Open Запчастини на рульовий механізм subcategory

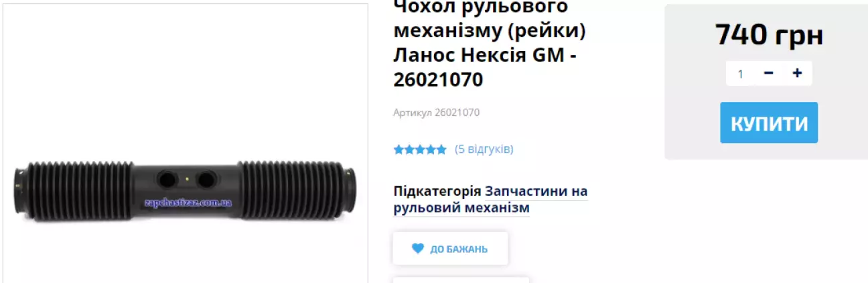(x=490, y=199)
